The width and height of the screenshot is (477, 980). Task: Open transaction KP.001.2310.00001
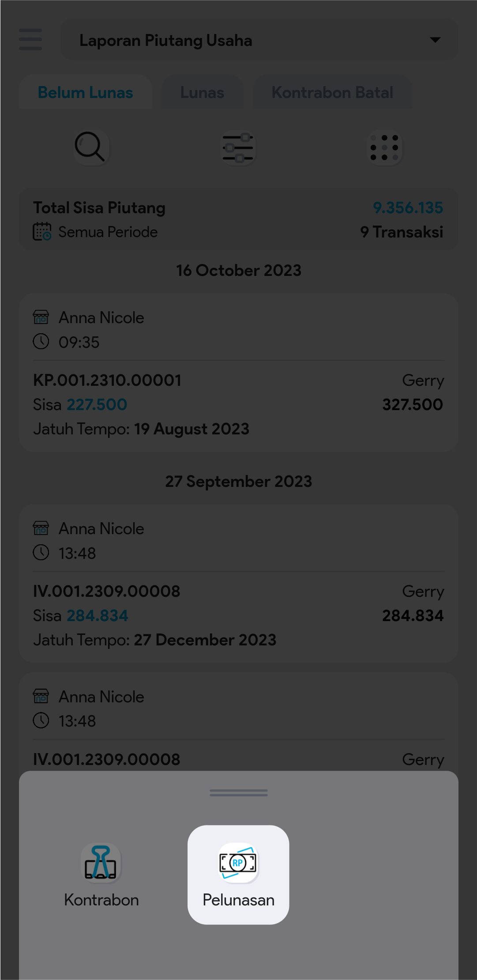pos(107,381)
